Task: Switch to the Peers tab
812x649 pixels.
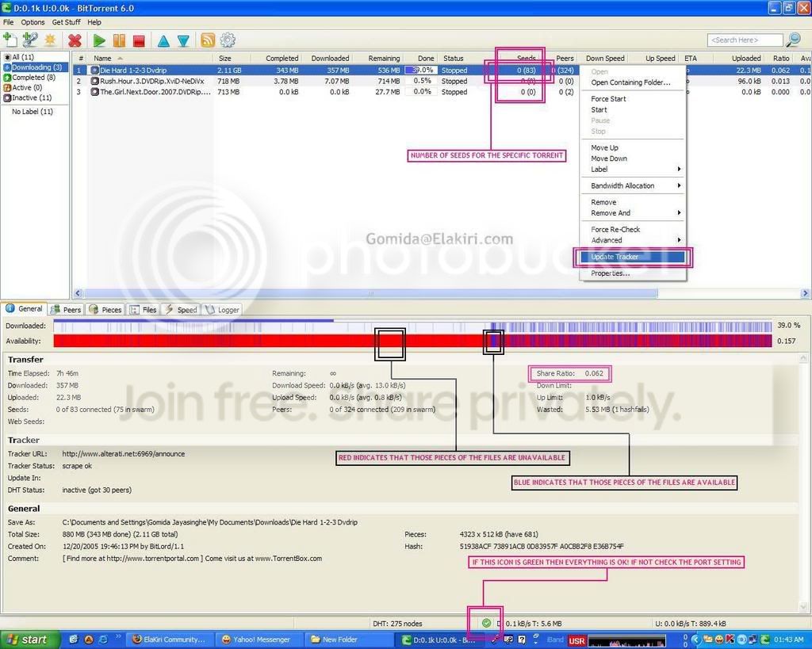Action: point(66,310)
